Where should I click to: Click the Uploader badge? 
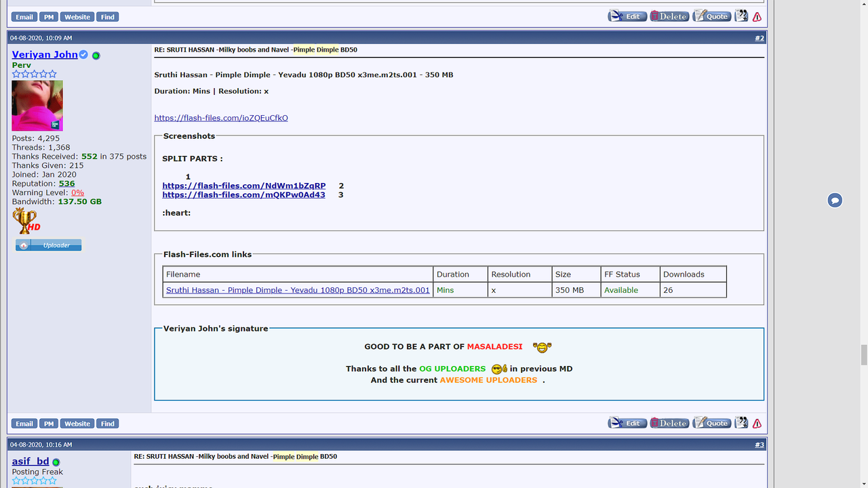point(49,245)
